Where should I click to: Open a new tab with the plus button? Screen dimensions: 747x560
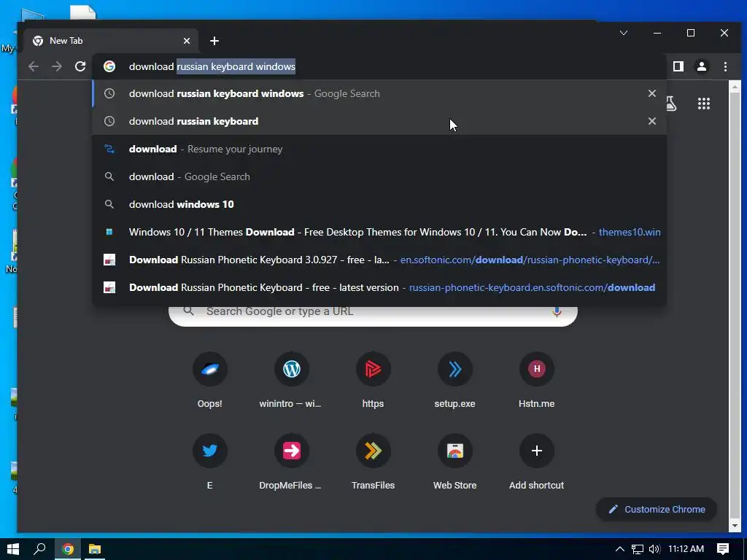214,41
